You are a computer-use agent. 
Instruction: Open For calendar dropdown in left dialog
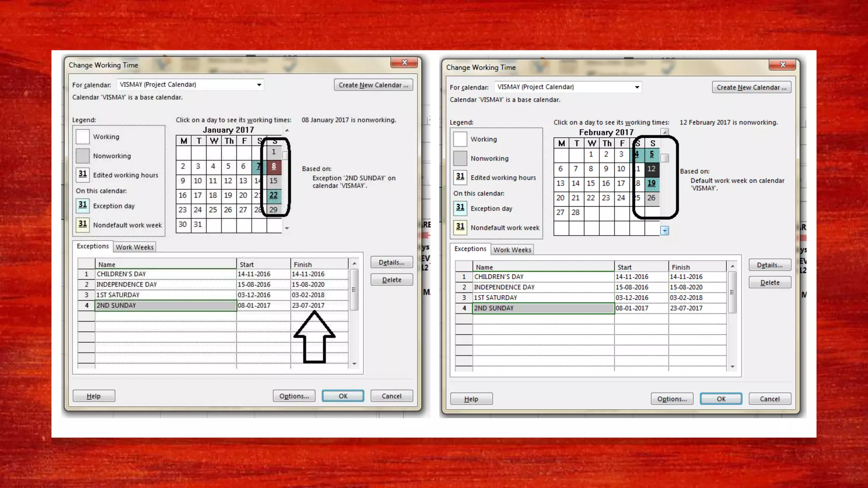pyautogui.click(x=259, y=85)
